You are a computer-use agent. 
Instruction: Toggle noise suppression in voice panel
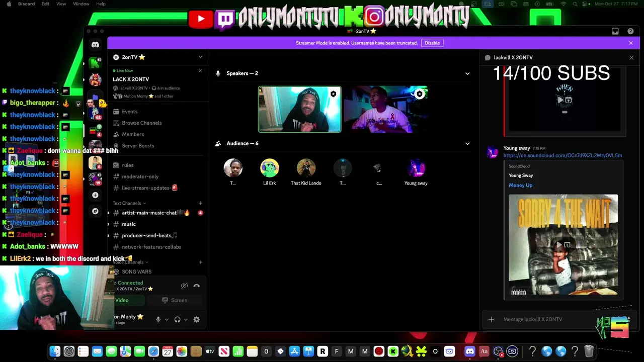[x=184, y=286]
